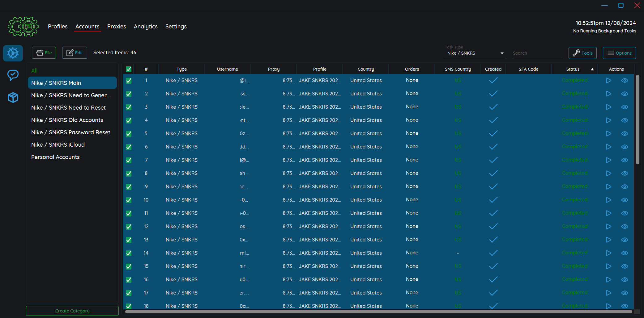644x318 pixels.
Task: View account details eye icon row 5
Action: coord(625,134)
